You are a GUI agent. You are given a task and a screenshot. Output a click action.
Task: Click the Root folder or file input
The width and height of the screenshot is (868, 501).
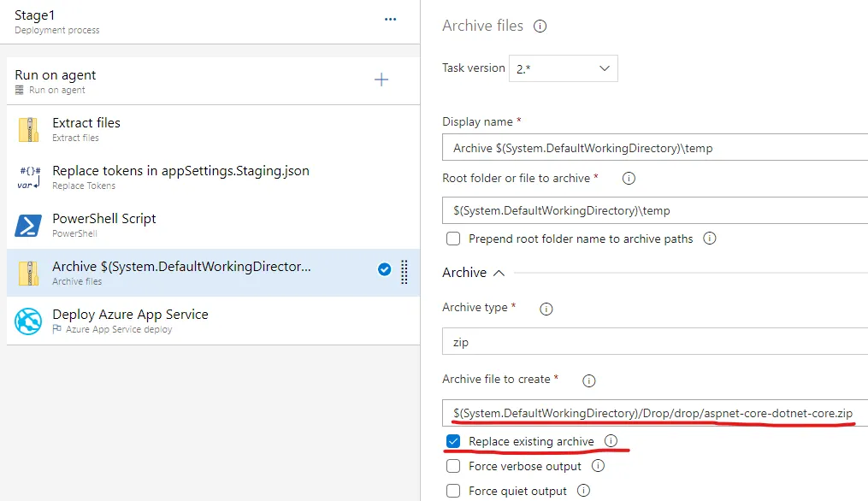tap(655, 210)
